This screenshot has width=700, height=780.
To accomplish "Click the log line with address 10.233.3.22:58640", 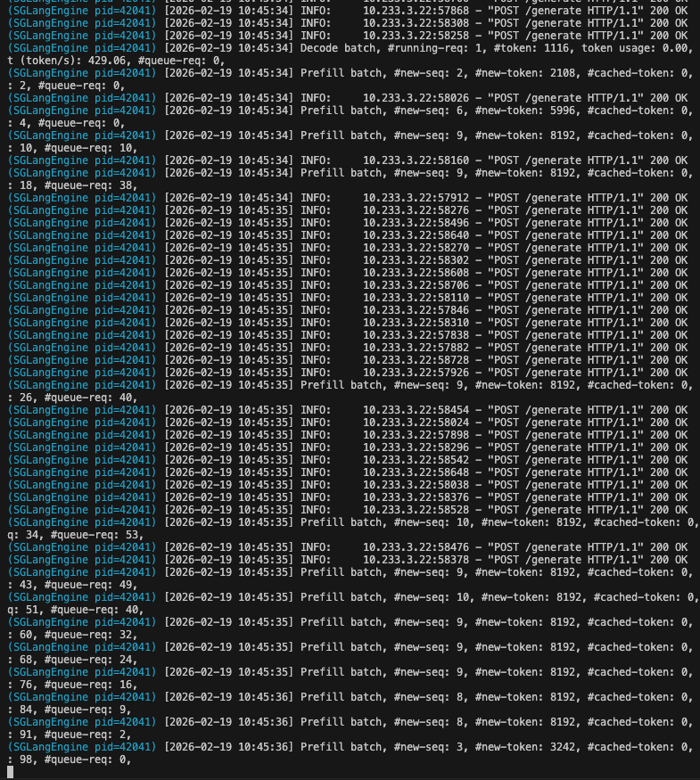I will (x=348, y=234).
